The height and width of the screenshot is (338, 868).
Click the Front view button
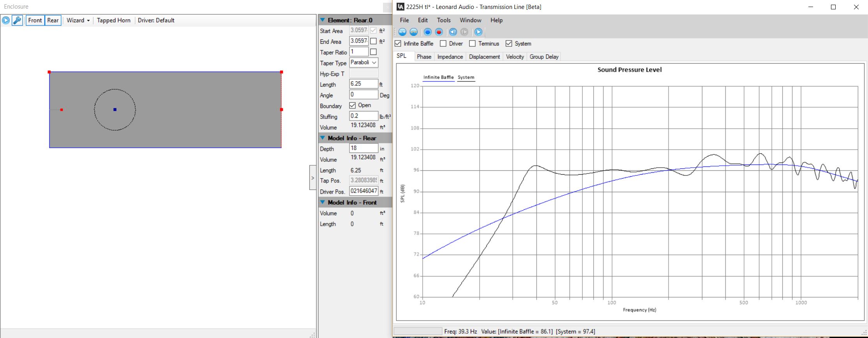point(35,20)
